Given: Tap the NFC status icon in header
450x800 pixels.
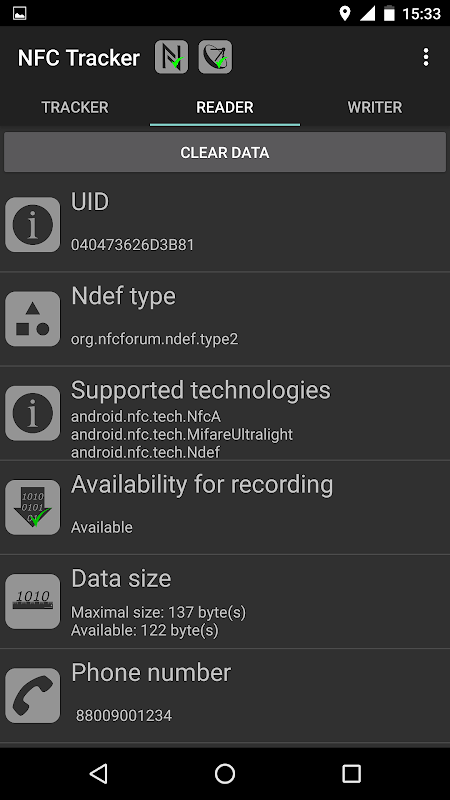Looking at the screenshot, I should point(171,57).
